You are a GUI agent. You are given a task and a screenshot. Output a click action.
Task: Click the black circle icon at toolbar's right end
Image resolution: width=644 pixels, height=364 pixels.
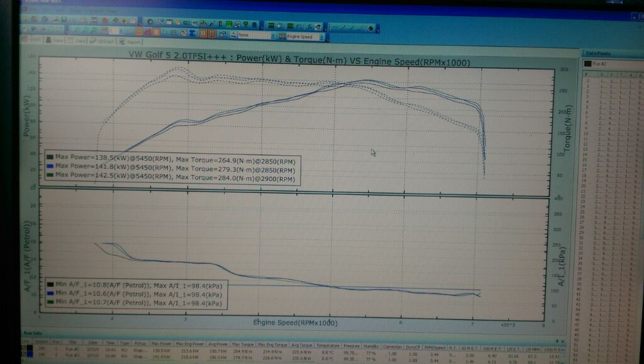coord(370,28)
